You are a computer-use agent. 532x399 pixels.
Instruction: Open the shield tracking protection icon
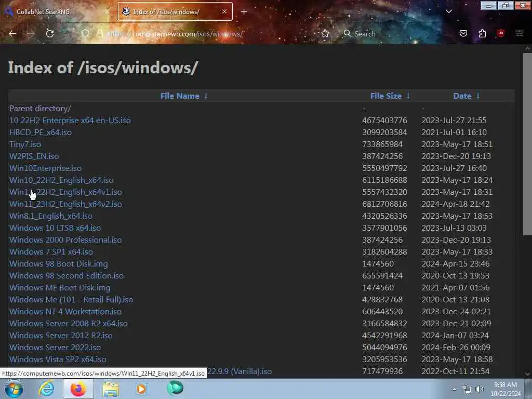[85, 34]
